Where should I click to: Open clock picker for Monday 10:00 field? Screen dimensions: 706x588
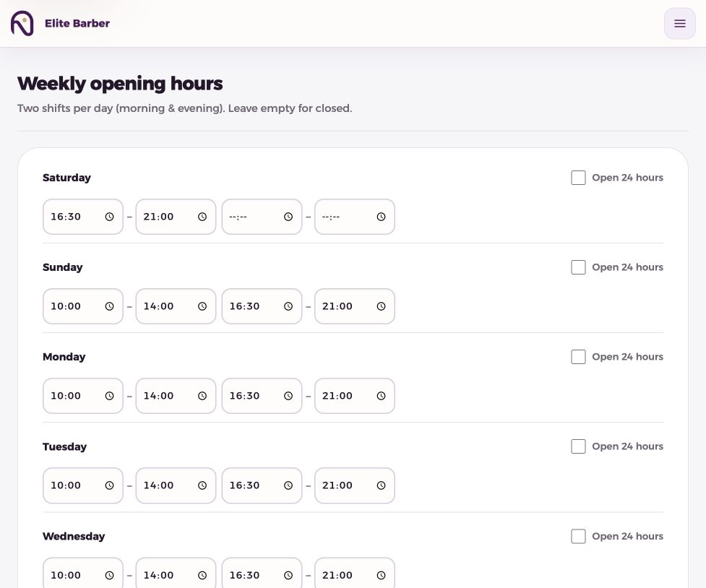[x=109, y=396]
